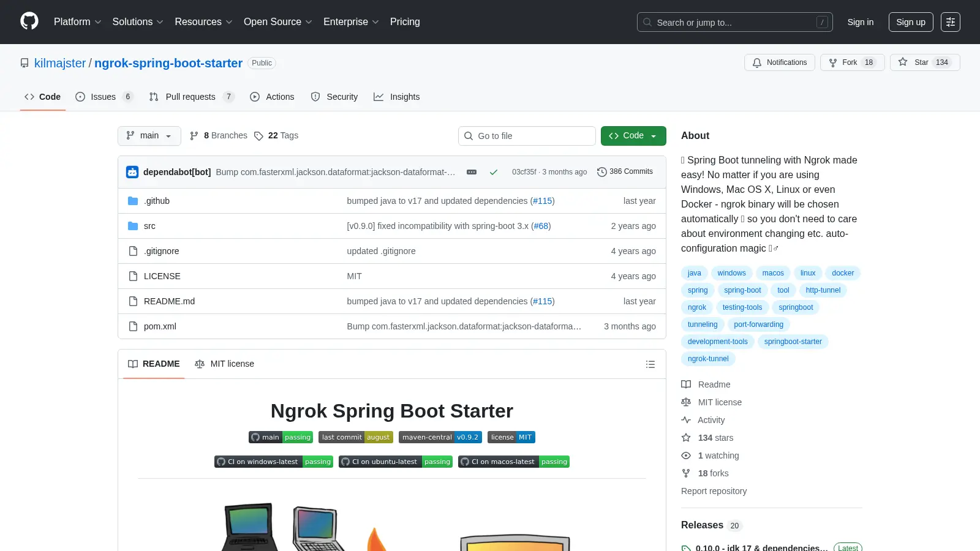Click the search magnifier icon in header
Screen dimensions: 980x551
pyautogui.click(x=647, y=22)
